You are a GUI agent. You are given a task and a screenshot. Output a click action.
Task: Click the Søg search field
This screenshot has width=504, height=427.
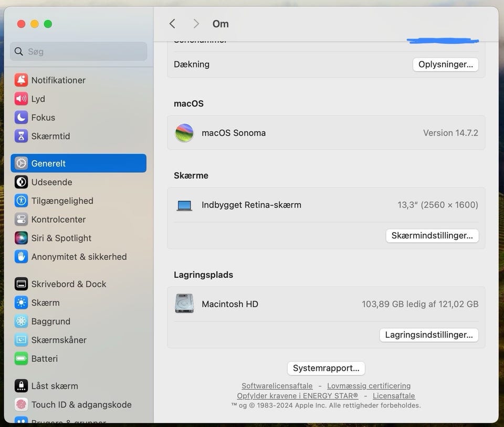[78, 51]
